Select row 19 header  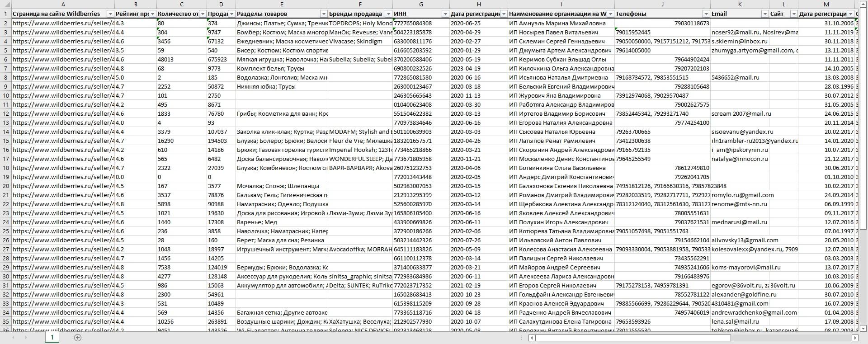(x=6, y=177)
